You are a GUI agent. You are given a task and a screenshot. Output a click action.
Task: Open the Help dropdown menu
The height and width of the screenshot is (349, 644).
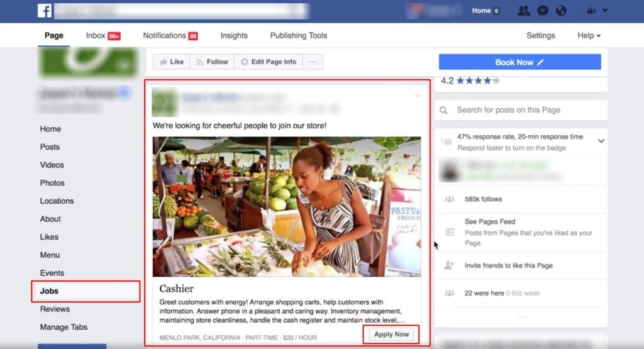pos(589,36)
